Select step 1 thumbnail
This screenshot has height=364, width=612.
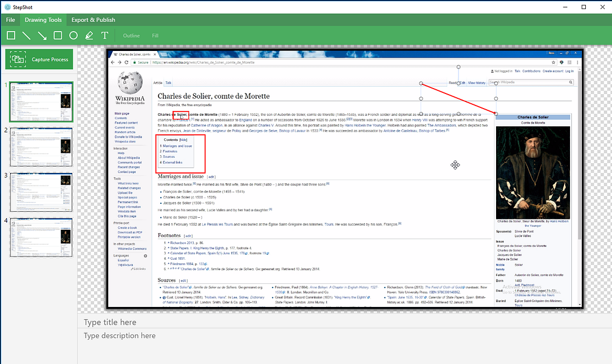[41, 102]
